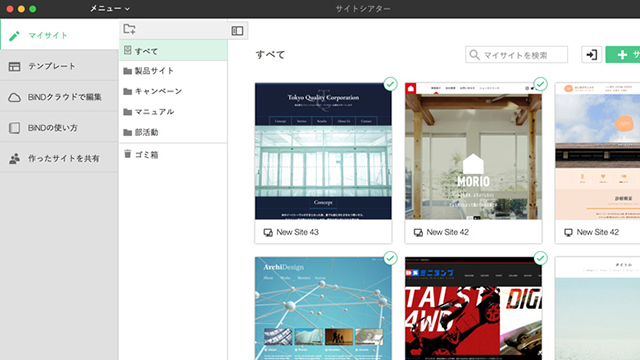Click the pencil icon next to マイサイト
Viewport: 640px width, 360px height.
click(14, 36)
